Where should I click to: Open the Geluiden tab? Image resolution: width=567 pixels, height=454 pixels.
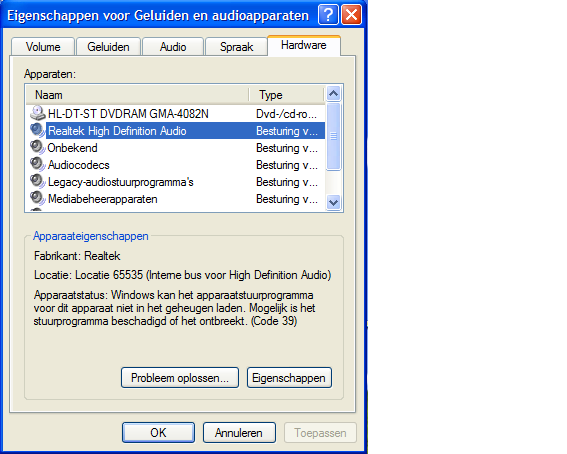pyautogui.click(x=108, y=47)
